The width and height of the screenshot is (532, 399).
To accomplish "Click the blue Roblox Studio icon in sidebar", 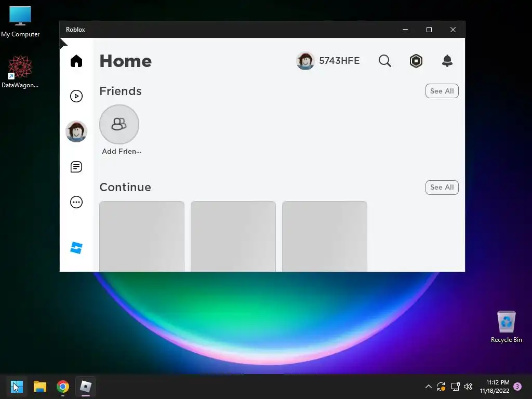I will pos(76,248).
